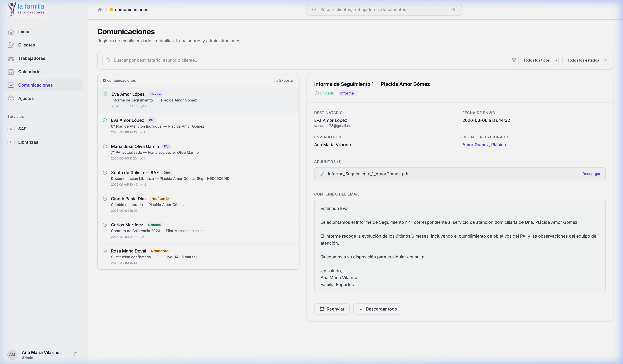The image size is (623, 364).
Task: Click the global search field at the top
Action: point(384,10)
